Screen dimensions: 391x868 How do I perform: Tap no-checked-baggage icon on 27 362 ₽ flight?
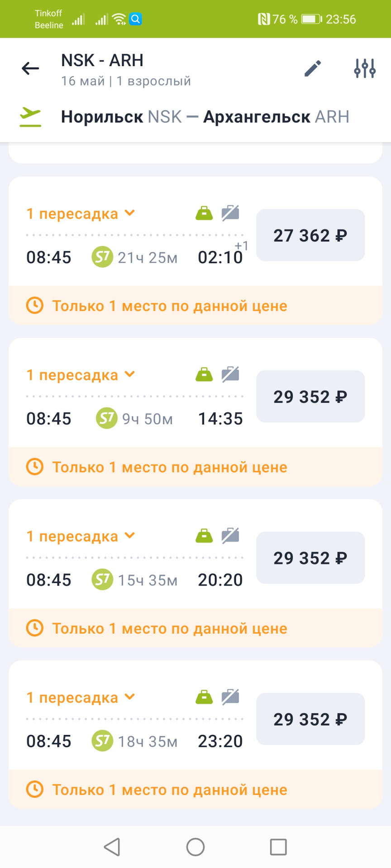[x=230, y=213]
